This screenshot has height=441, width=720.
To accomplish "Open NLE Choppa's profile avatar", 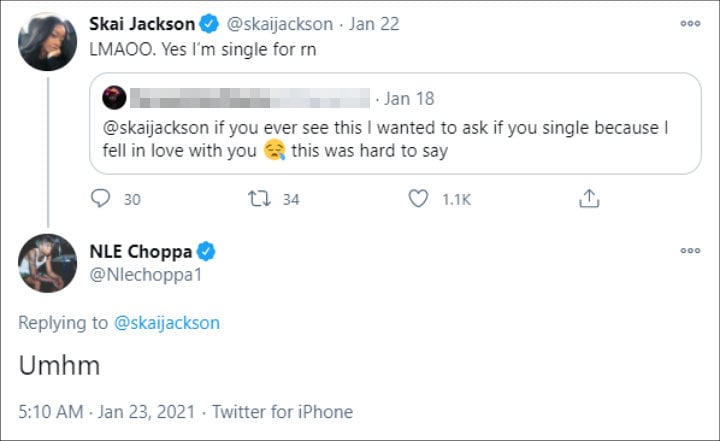I will coord(47,263).
